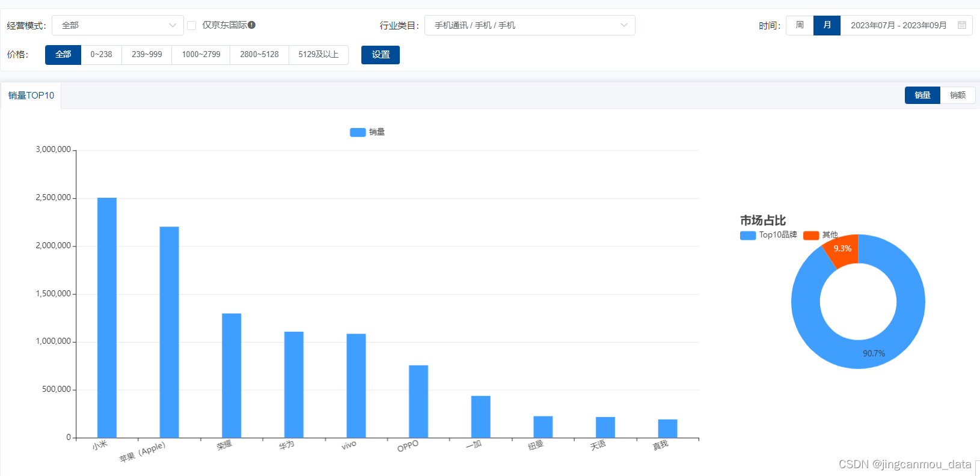Click the 1,500,000 y-axis label

pos(54,294)
